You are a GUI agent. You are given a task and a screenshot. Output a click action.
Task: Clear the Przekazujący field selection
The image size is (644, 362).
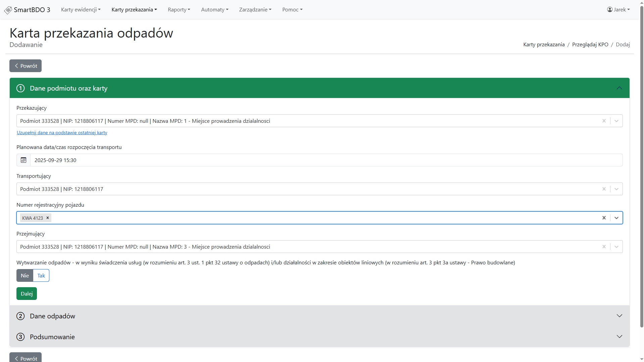(x=604, y=121)
